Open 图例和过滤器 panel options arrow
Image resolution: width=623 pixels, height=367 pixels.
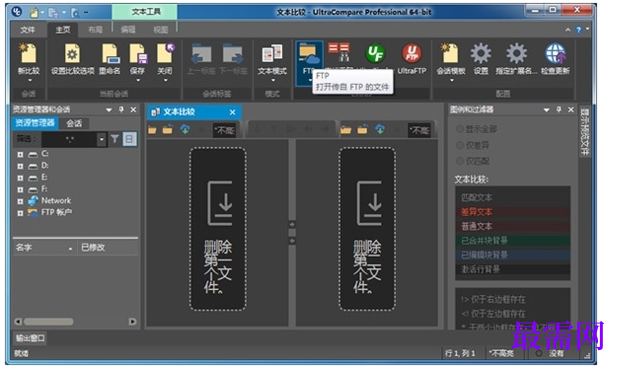click(546, 110)
